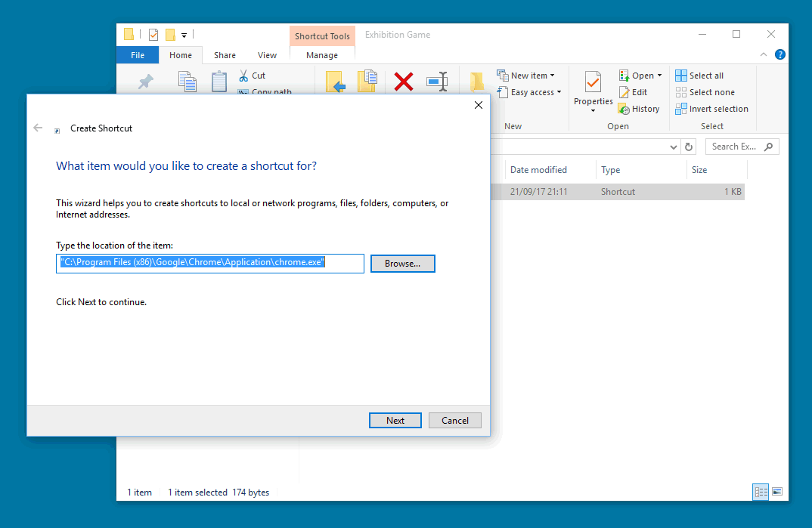812x528 pixels.
Task: Select the file row dated 21/09/17 21:11
Action: point(617,191)
